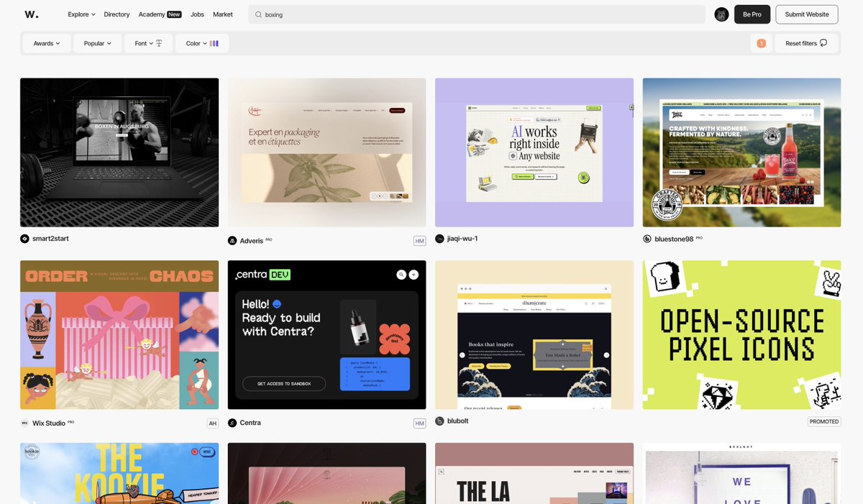Open the Wix Studio profile link
Image resolution: width=863 pixels, height=504 pixels.
49,423
